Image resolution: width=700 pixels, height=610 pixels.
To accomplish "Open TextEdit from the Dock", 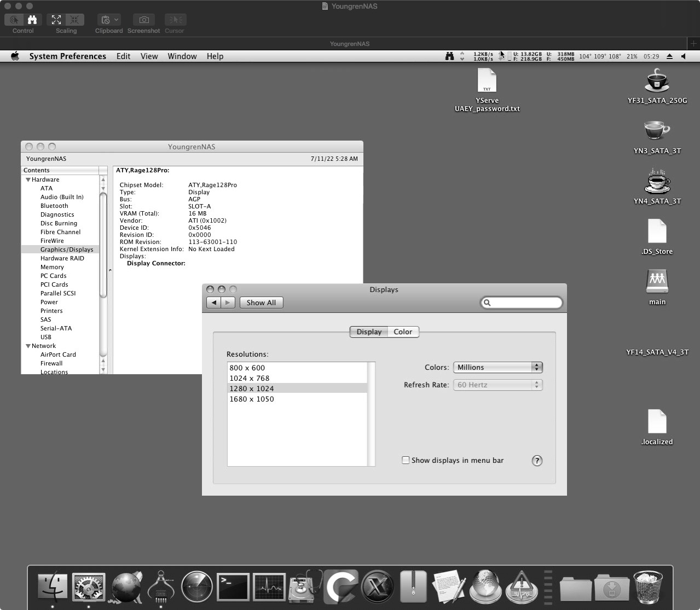I will (449, 586).
